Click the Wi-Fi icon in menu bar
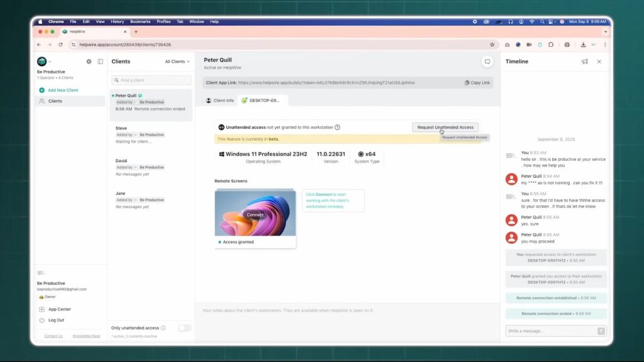Viewport: 644px width, 362px height. tap(532, 22)
